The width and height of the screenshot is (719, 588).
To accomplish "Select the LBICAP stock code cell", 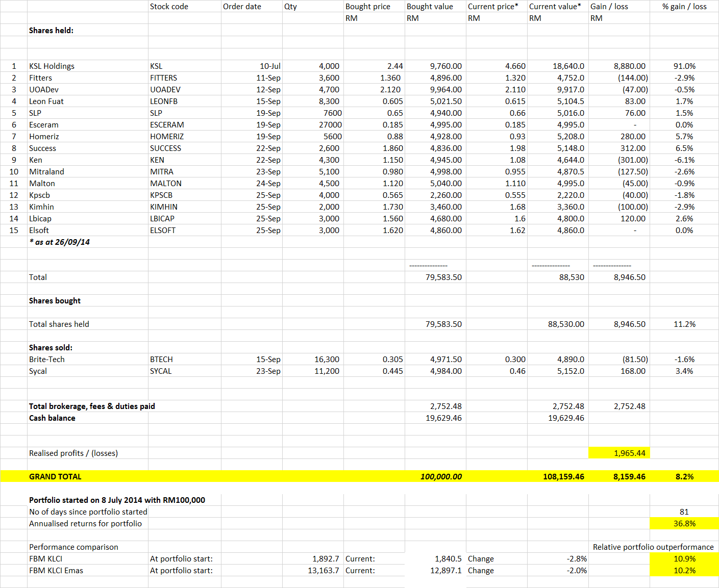I will [x=184, y=218].
